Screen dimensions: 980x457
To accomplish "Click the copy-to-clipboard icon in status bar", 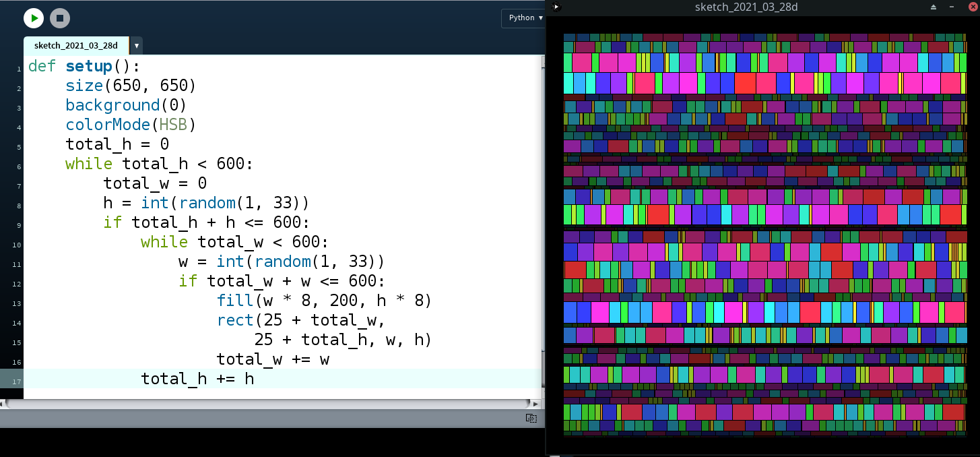I will (531, 419).
